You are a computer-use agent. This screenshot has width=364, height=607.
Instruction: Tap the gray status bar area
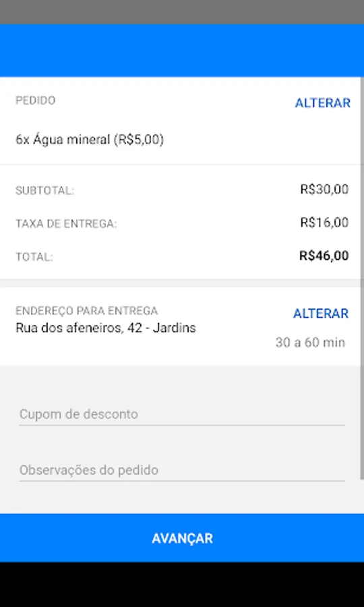point(182,12)
